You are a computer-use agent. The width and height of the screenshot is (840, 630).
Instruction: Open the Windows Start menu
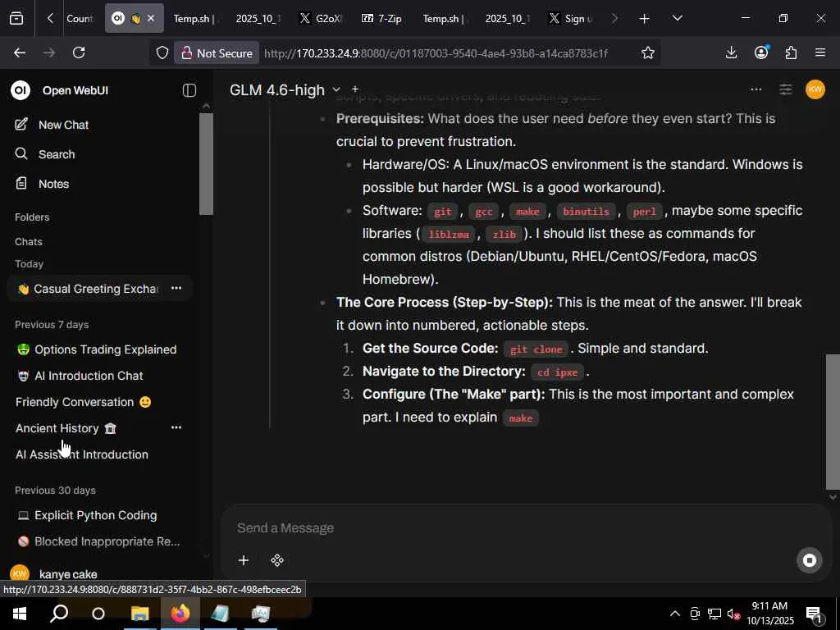20,614
